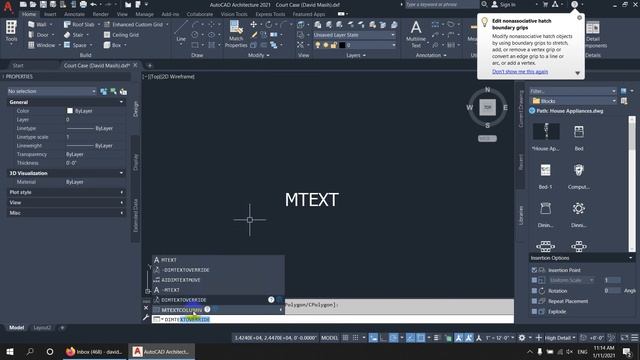Click the Sign In user icon
Image resolution: width=640 pixels, height=360 pixels.
[495, 4]
